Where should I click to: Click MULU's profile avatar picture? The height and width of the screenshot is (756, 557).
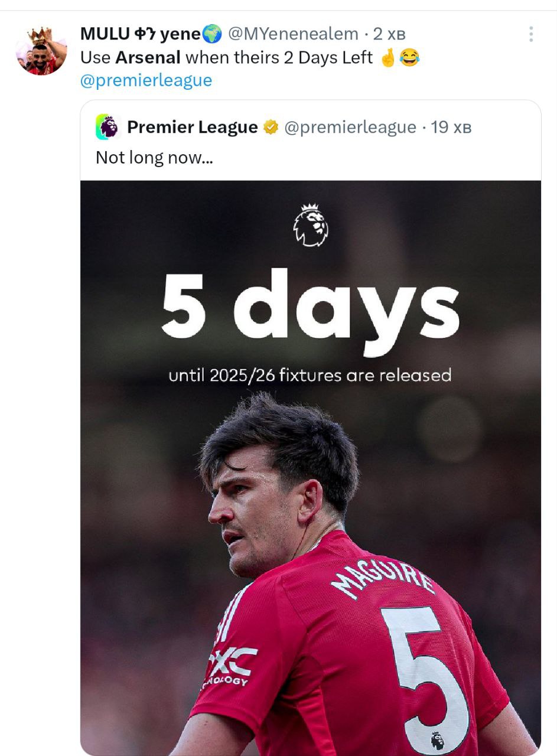[41, 51]
